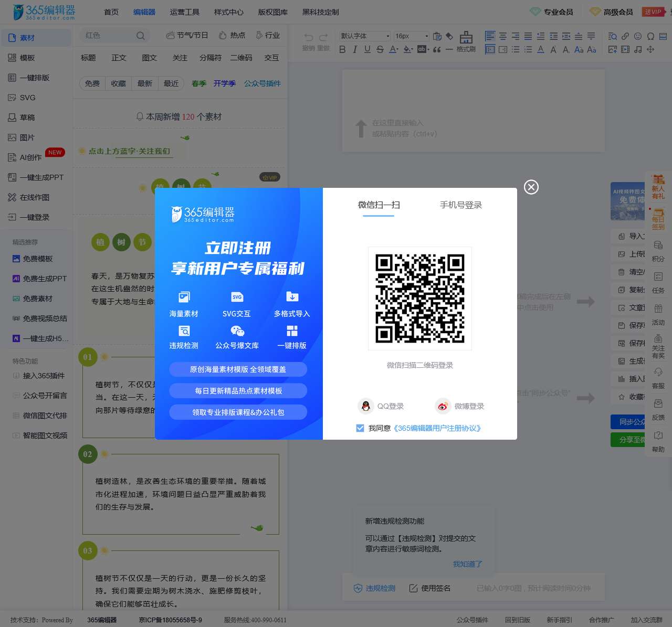Click the 一键排版 icon in dialog
Screen dimensions: 672x627
(292, 331)
